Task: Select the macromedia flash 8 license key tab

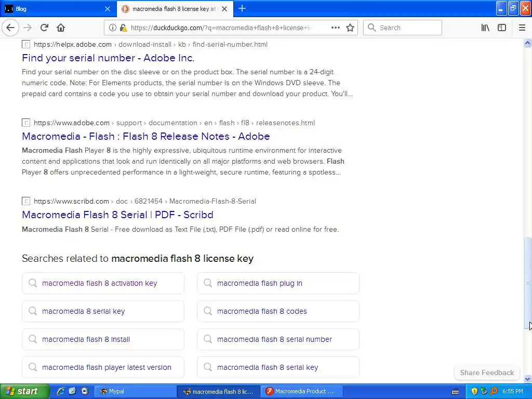Action: click(x=175, y=9)
